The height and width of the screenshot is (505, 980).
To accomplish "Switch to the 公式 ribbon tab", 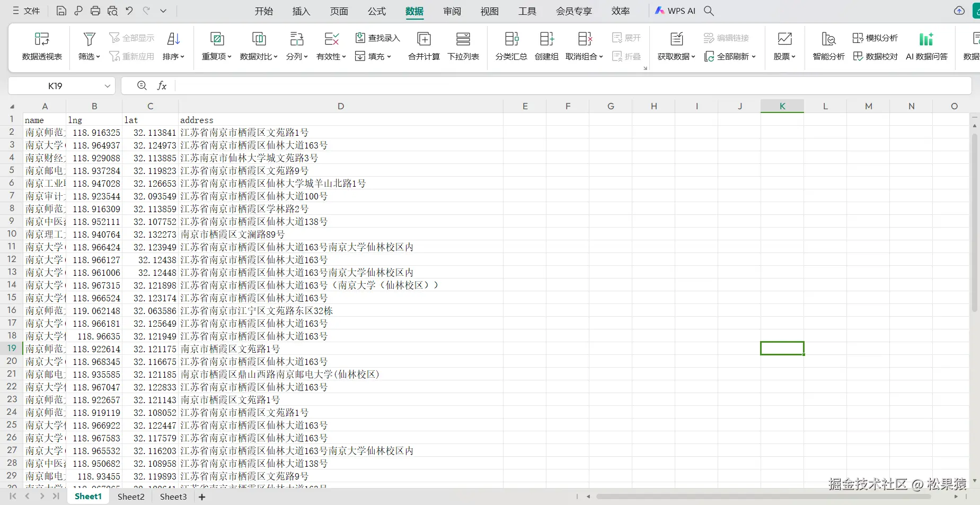I will click(x=377, y=11).
